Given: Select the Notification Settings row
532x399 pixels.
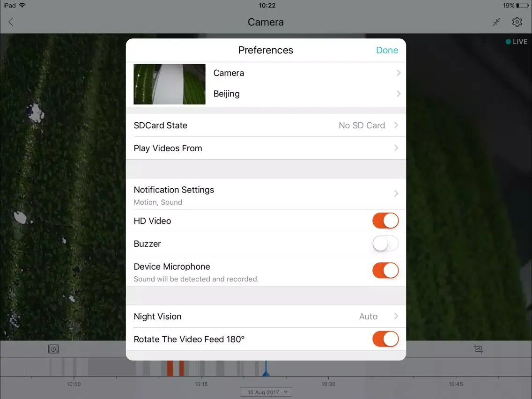Looking at the screenshot, I should (x=266, y=194).
